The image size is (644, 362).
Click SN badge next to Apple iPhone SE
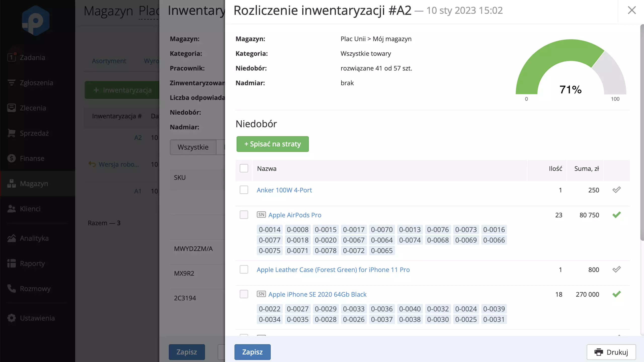(x=261, y=294)
